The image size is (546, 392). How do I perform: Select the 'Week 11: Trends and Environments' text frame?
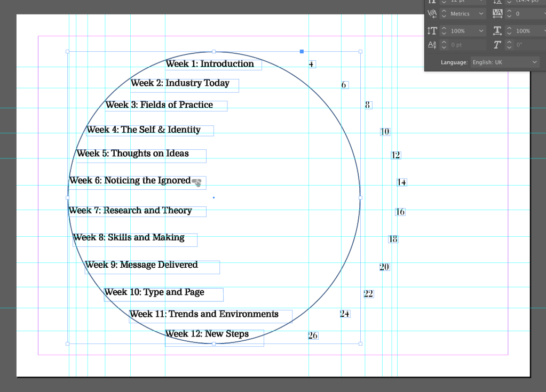coord(210,315)
